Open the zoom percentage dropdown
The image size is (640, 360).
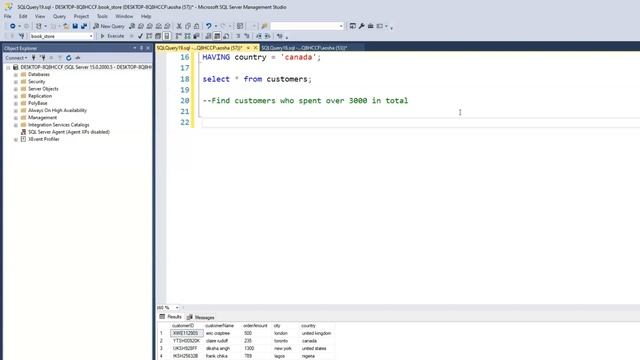pos(177,308)
